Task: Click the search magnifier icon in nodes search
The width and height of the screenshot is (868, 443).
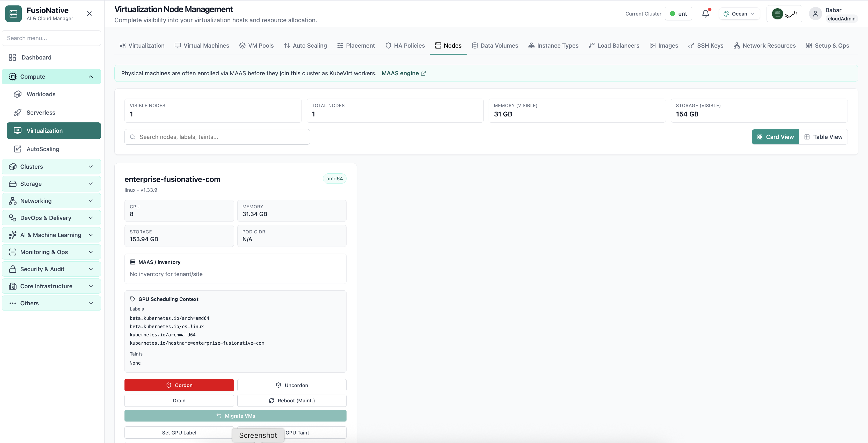Action: pyautogui.click(x=133, y=137)
